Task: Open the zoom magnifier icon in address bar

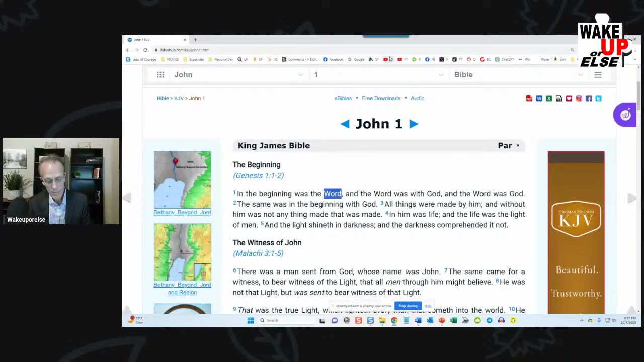Action: [572, 50]
